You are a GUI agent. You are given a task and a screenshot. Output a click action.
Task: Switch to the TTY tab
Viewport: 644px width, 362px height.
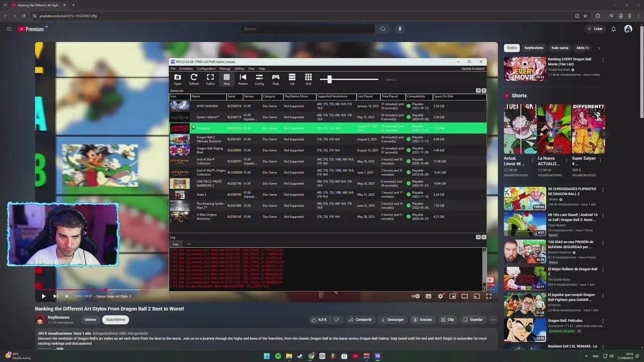tap(188, 244)
